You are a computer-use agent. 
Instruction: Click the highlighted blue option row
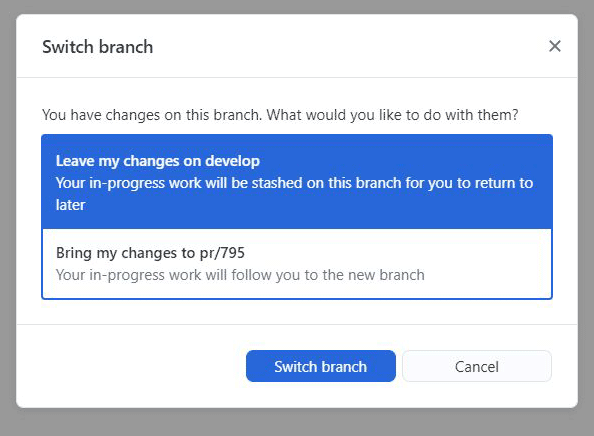point(297,182)
